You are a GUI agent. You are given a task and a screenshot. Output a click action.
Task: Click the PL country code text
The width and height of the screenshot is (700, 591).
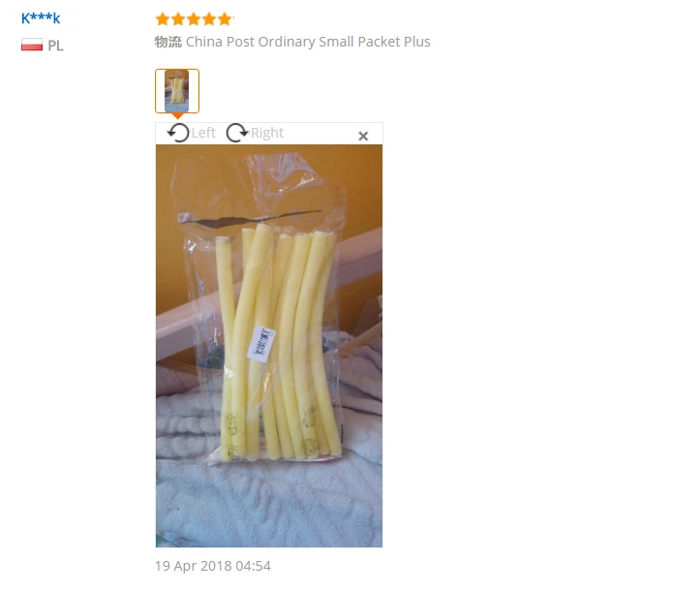pos(56,46)
